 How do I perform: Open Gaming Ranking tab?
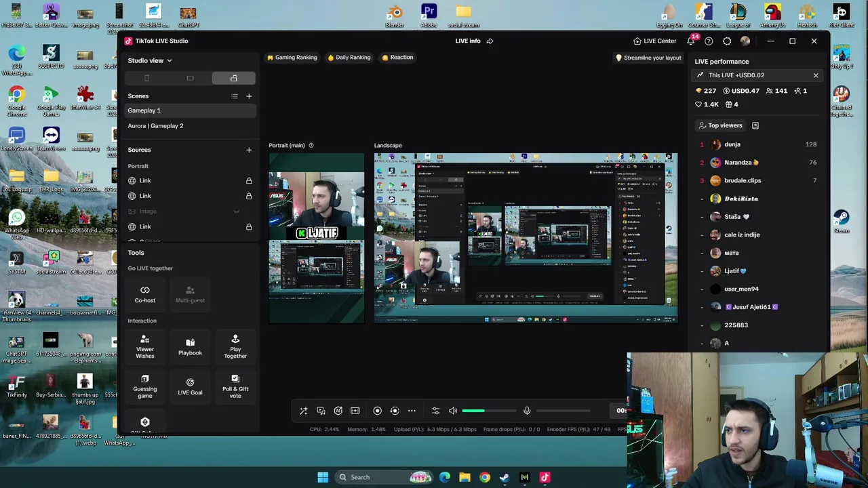point(292,58)
